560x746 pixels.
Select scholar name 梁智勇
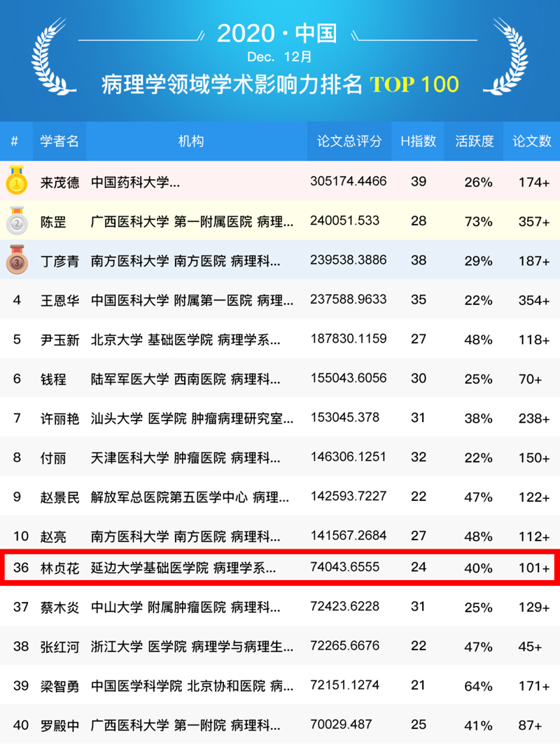tap(59, 686)
